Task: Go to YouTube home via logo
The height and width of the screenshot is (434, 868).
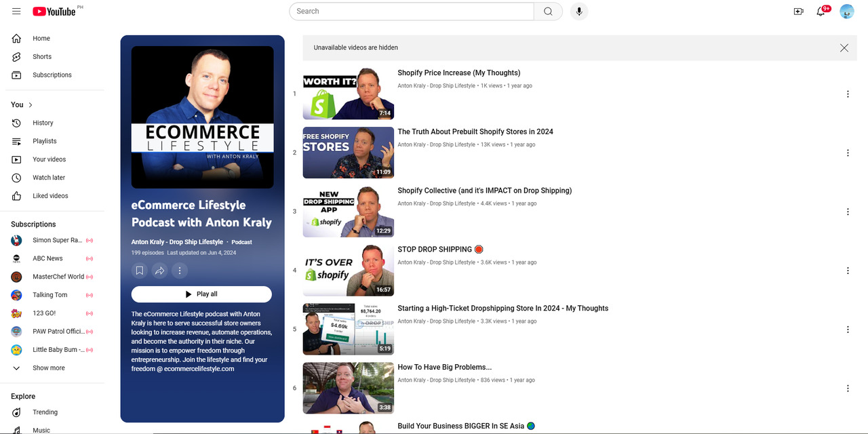Action: pyautogui.click(x=54, y=12)
